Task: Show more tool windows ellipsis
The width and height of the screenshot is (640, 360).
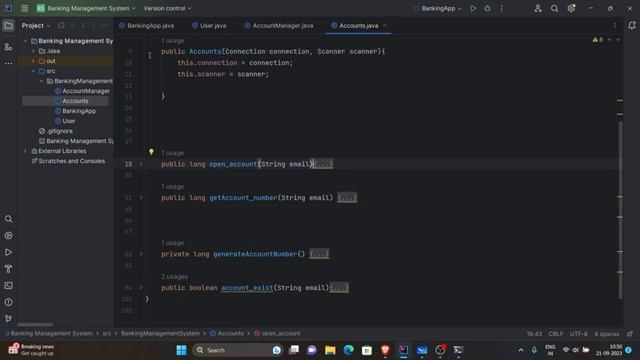Action: coord(8,63)
